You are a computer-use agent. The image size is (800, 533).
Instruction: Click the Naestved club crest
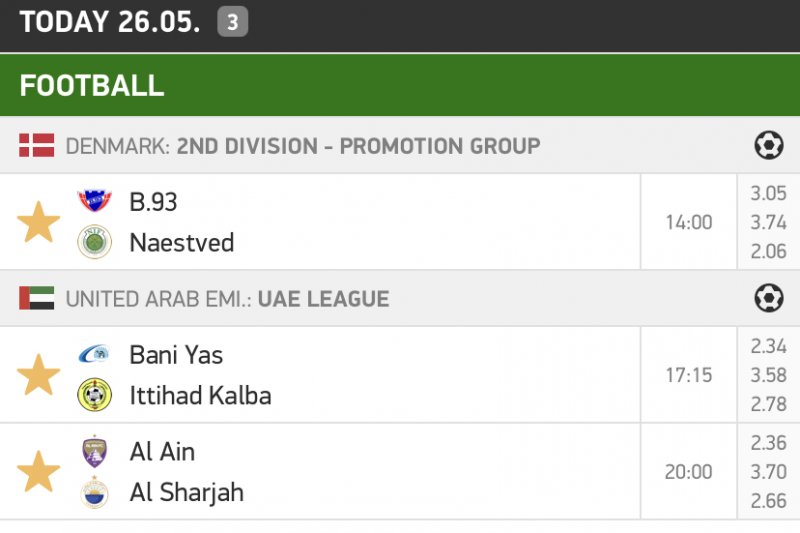tap(94, 243)
